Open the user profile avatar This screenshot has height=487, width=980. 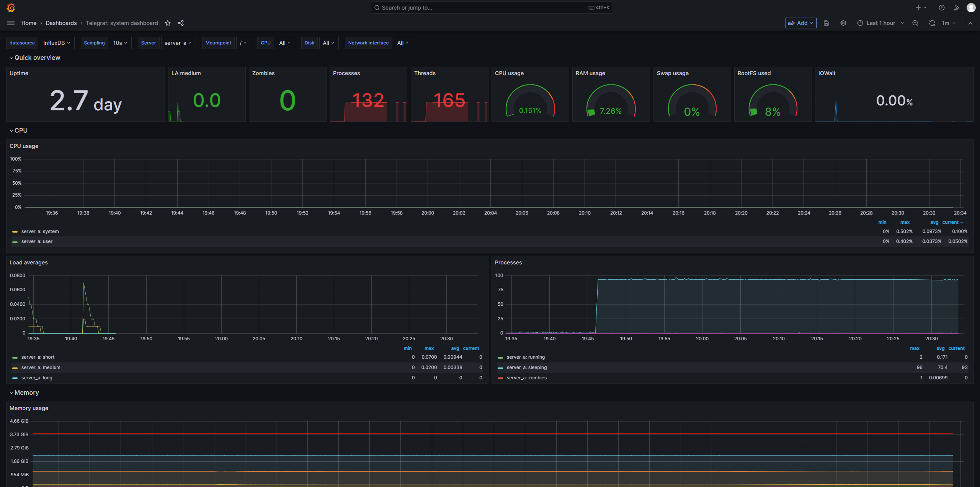[x=971, y=8]
